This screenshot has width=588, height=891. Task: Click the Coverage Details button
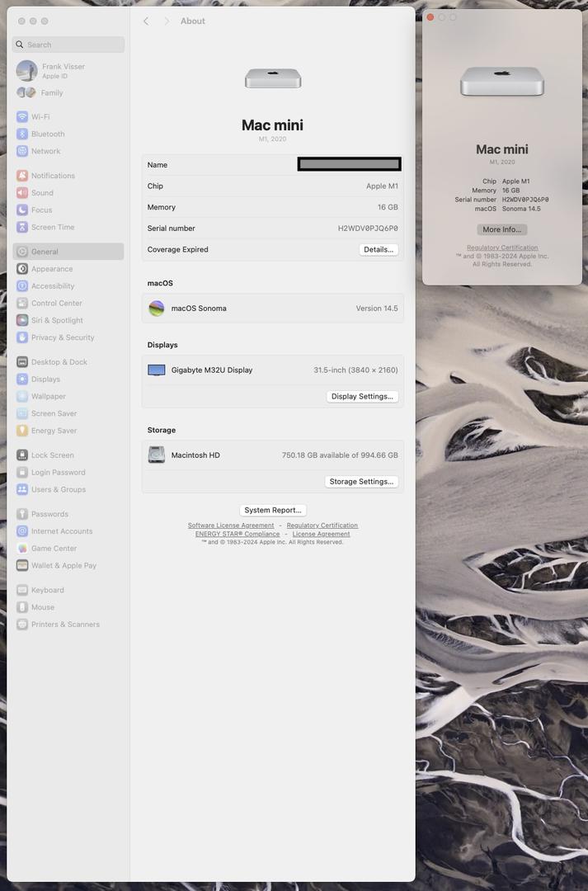(379, 250)
